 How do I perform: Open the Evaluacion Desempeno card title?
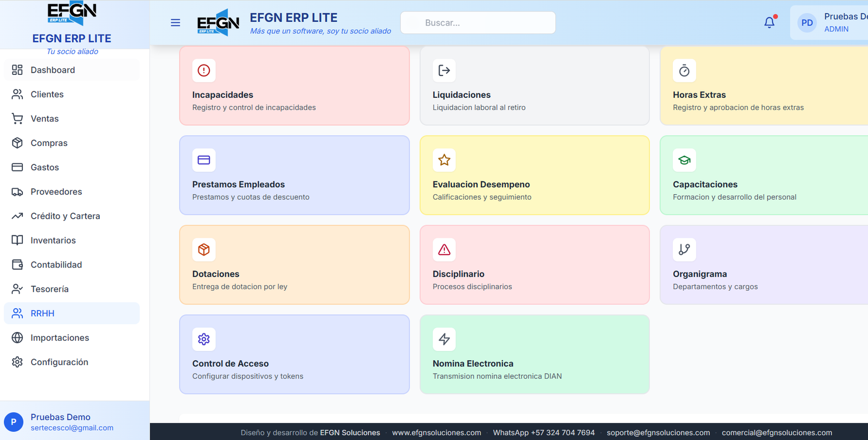481,184
